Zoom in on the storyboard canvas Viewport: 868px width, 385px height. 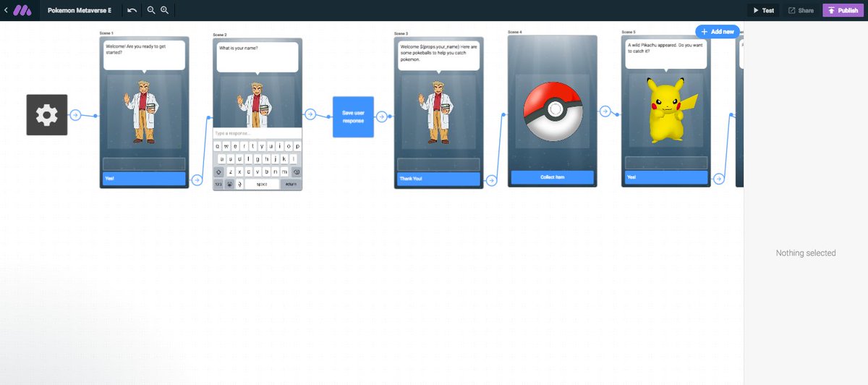[x=165, y=10]
